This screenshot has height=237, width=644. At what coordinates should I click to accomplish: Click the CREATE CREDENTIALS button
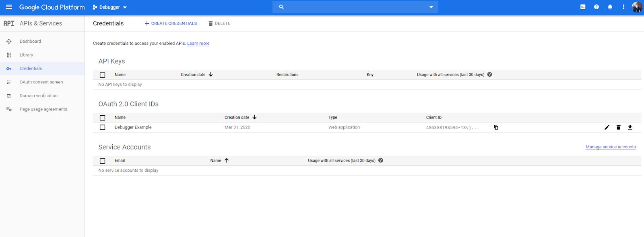171,23
